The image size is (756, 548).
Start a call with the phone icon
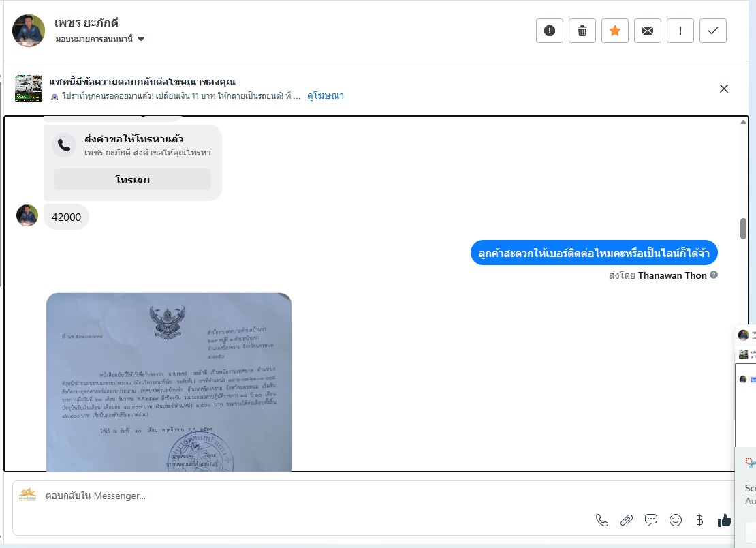click(x=601, y=520)
